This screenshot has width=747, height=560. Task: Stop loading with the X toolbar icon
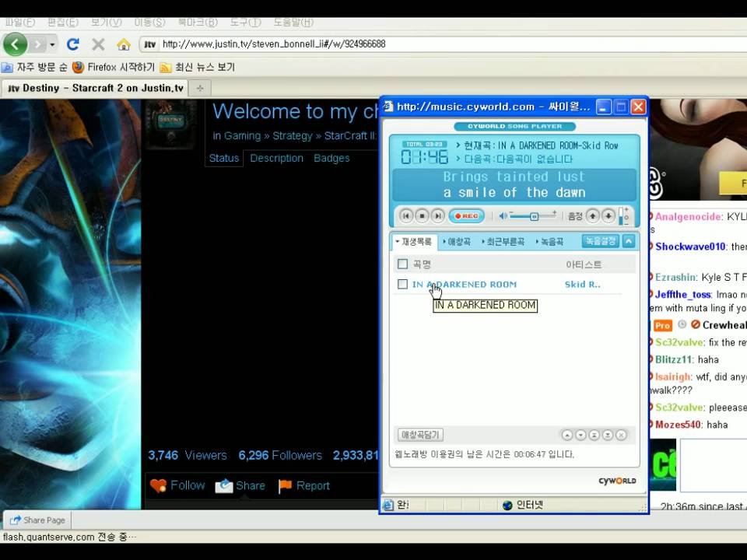98,45
